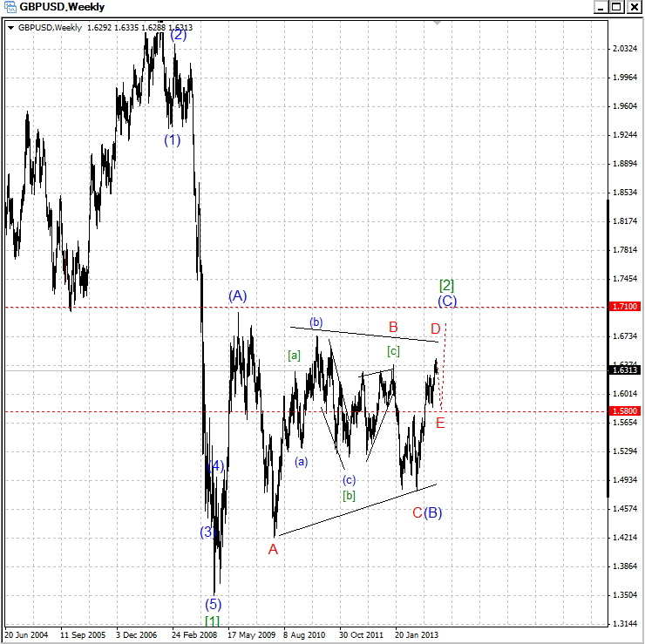Viewport: 645px width, 644px height.
Task: Click the 3 Dec 2006 date label
Action: coord(137,635)
